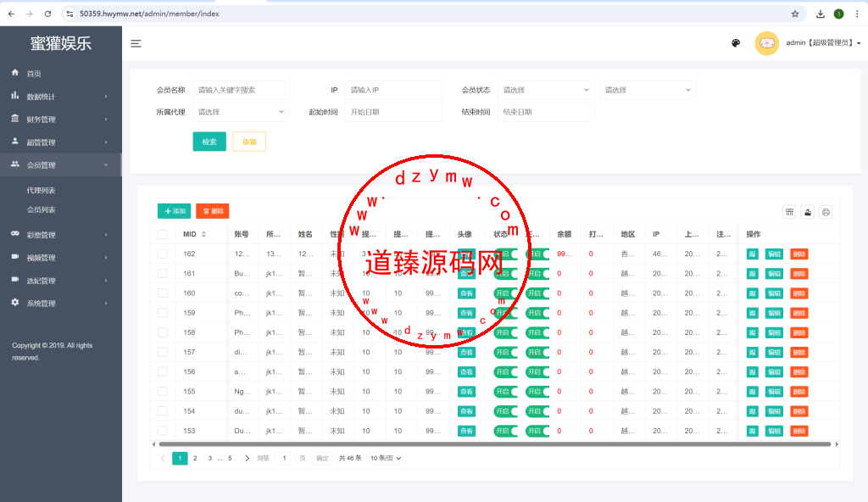Image resolution: width=868 pixels, height=502 pixels.
Task: Open the second 请选择 dropdown beside 会员状态
Action: [x=648, y=90]
